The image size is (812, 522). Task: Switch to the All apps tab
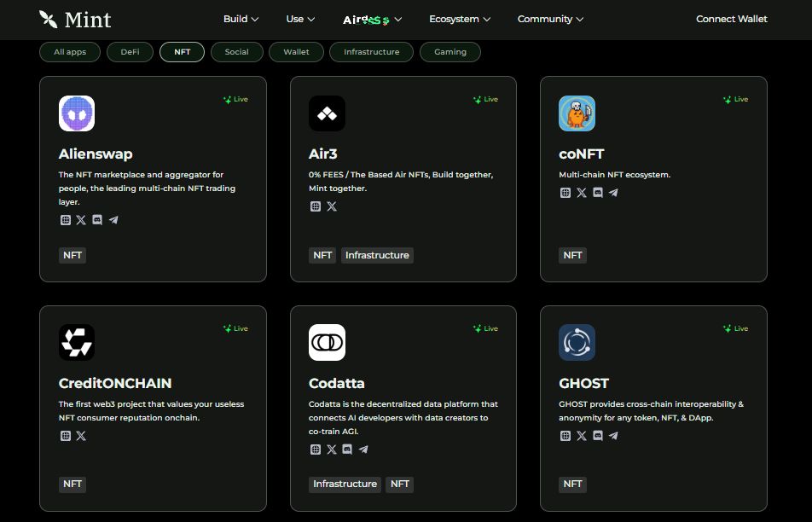(70, 52)
